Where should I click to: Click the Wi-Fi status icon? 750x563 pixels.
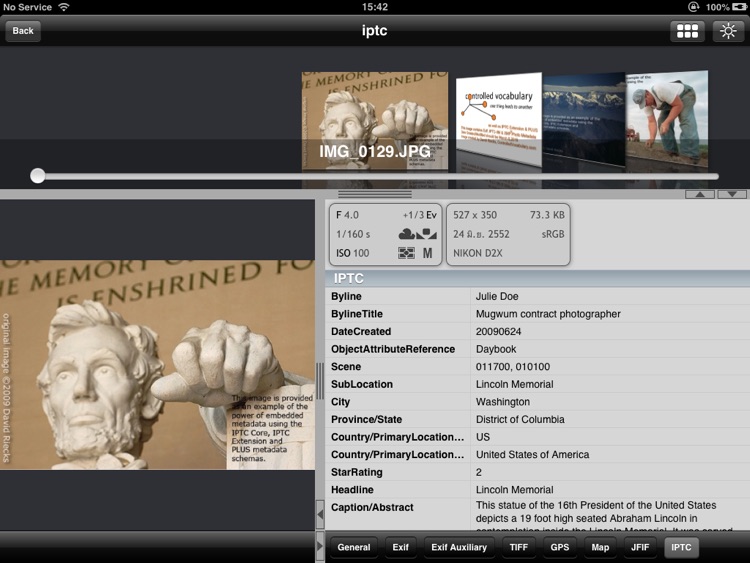point(64,7)
